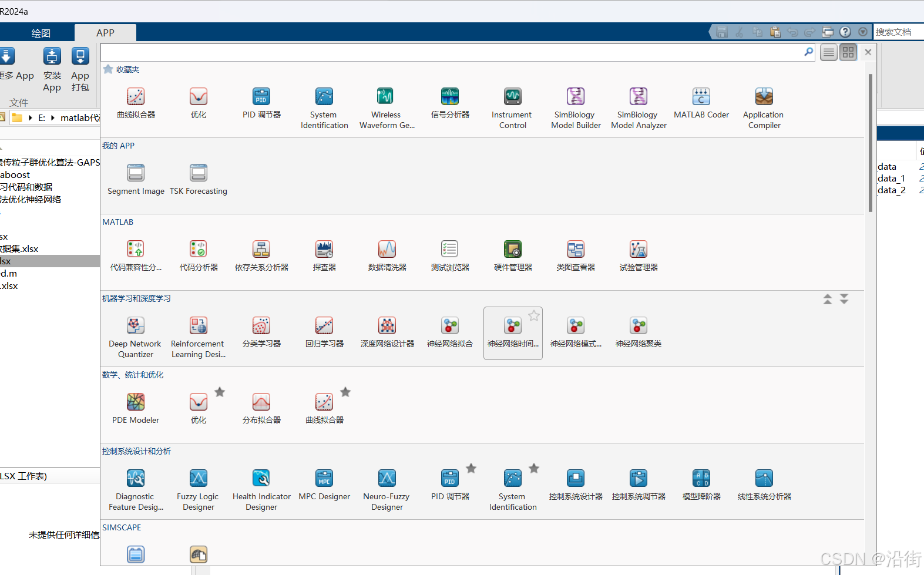Open the Segment Image app

tap(136, 179)
